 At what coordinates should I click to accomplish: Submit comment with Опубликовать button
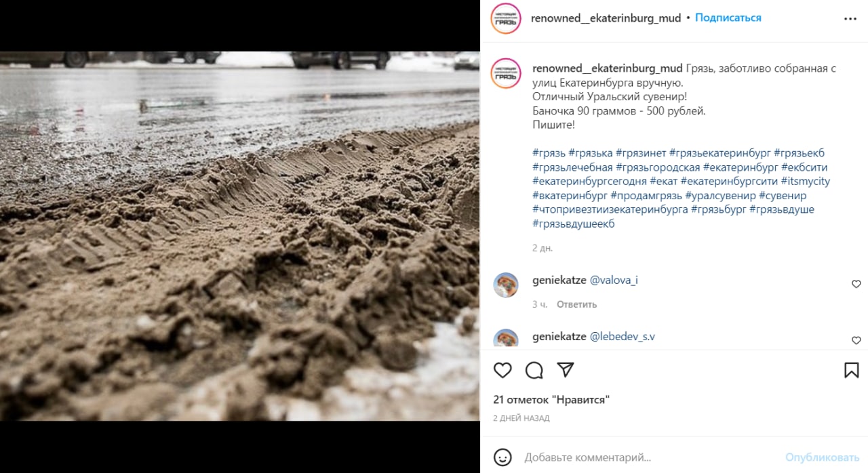click(822, 457)
